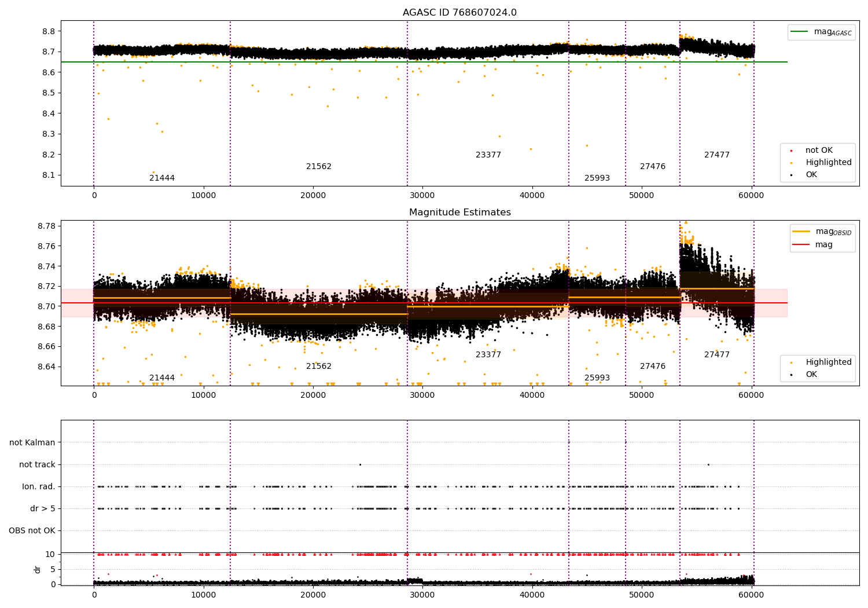
Task: Click x-tick 40000 under the bottom dr panel
Action: [x=532, y=595]
